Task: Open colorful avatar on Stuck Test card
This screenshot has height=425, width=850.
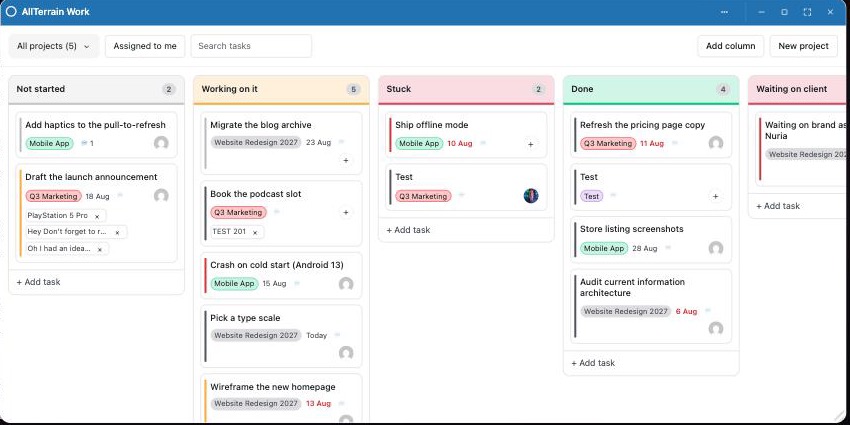Action: point(531,196)
